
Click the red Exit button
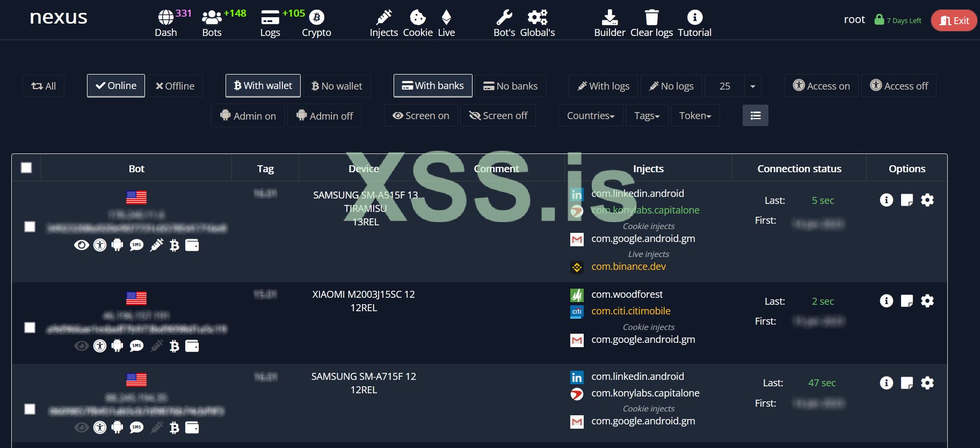tap(954, 20)
